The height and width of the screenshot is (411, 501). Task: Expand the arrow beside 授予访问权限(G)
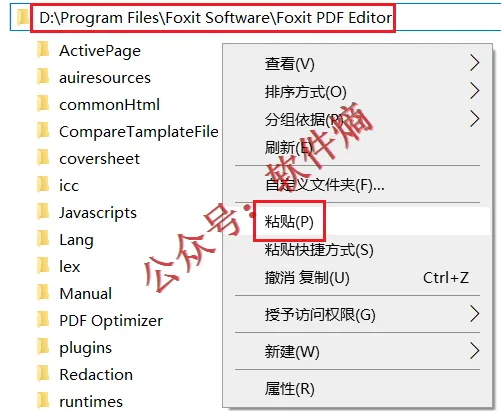[x=475, y=314]
